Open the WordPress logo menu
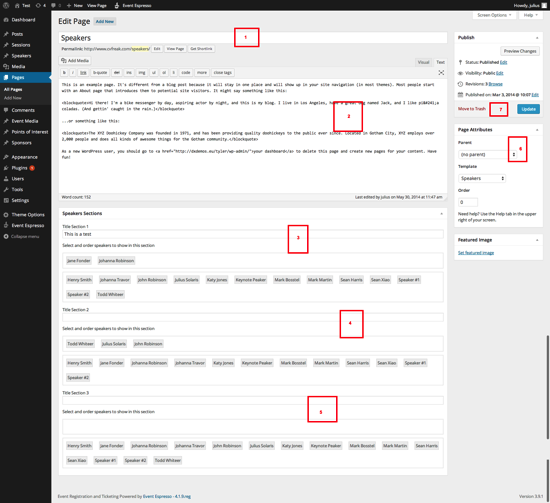The image size is (550, 503). coord(6,5)
